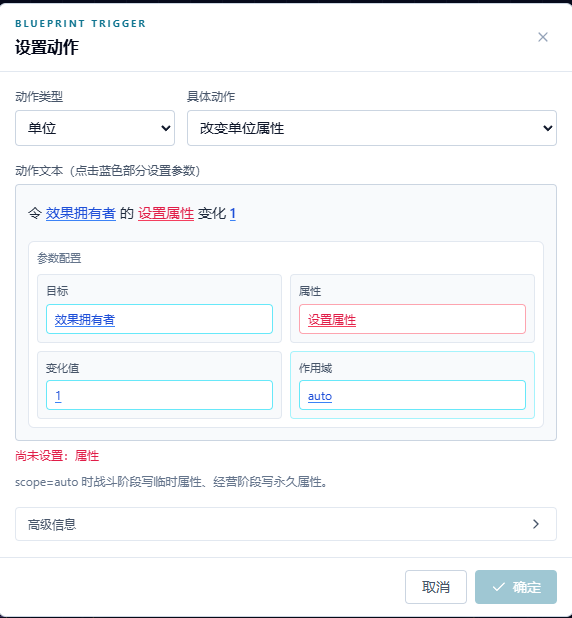This screenshot has height=618, width=572.
Task: Click the value 1 link after 变化
Action: pyautogui.click(x=233, y=213)
